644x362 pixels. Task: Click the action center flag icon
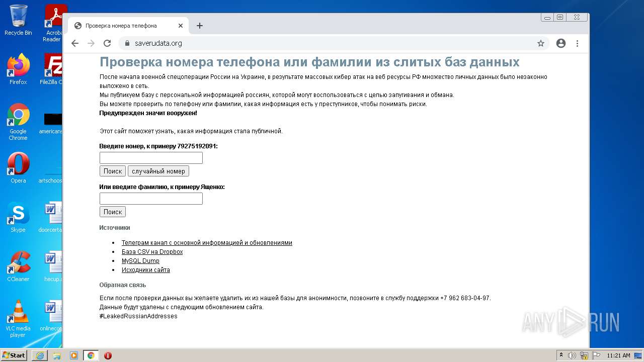(596, 355)
